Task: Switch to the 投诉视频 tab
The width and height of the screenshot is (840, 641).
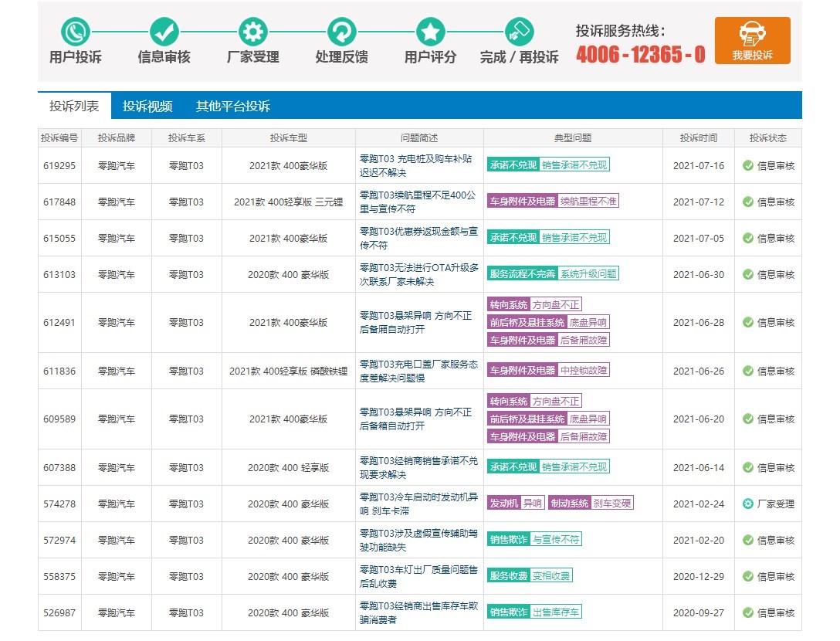Action: pos(147,106)
